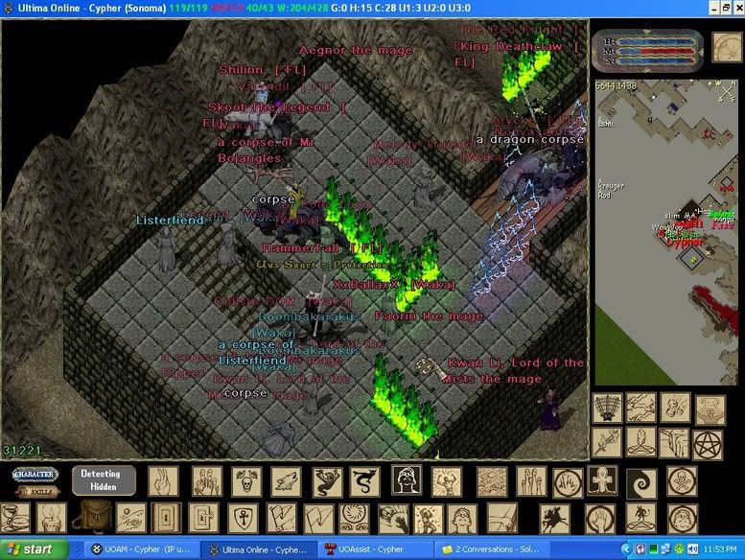The width and height of the screenshot is (745, 560).
Task: Open the Character paperdoll button
Action: point(35,474)
